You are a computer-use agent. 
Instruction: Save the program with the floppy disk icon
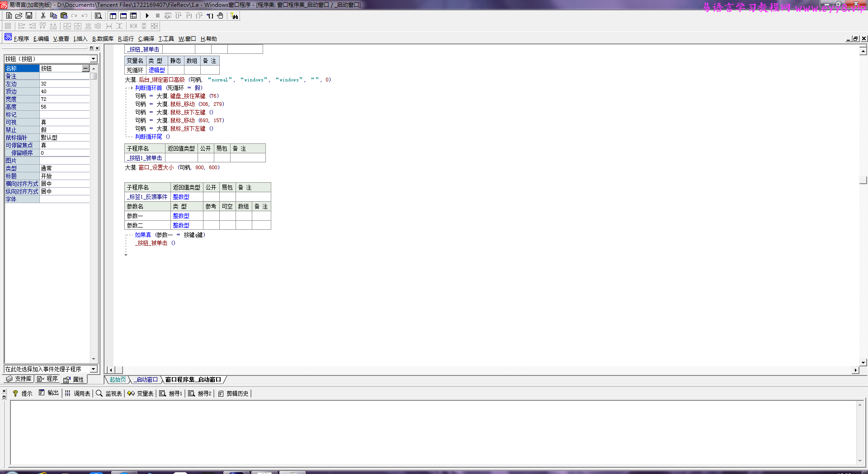tap(29, 16)
